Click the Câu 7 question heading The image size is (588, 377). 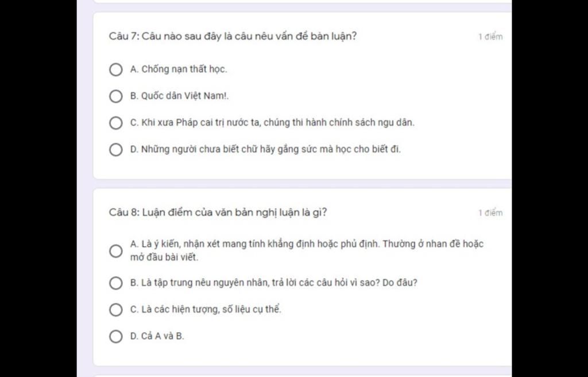pos(233,36)
